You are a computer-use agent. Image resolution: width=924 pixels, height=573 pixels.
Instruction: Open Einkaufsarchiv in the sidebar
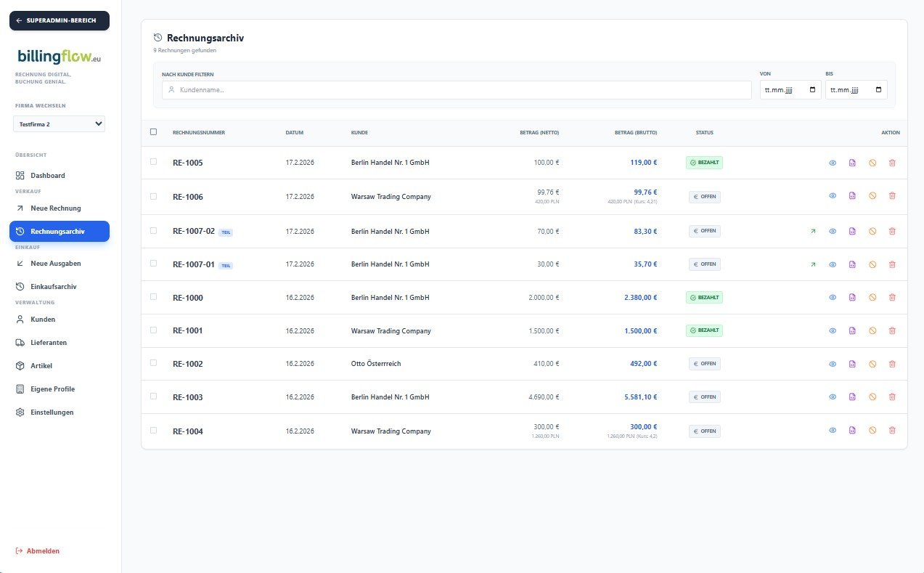point(53,287)
